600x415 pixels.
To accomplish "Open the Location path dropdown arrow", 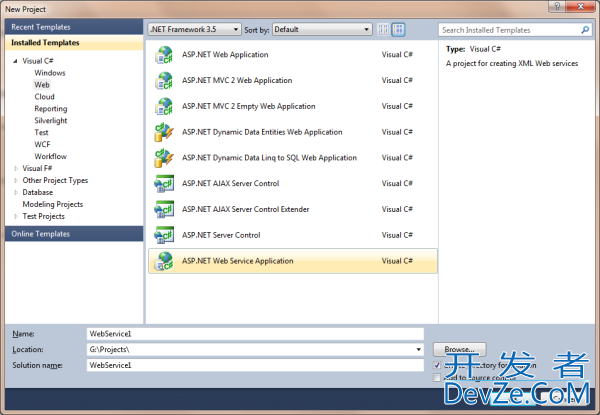I will click(x=419, y=350).
